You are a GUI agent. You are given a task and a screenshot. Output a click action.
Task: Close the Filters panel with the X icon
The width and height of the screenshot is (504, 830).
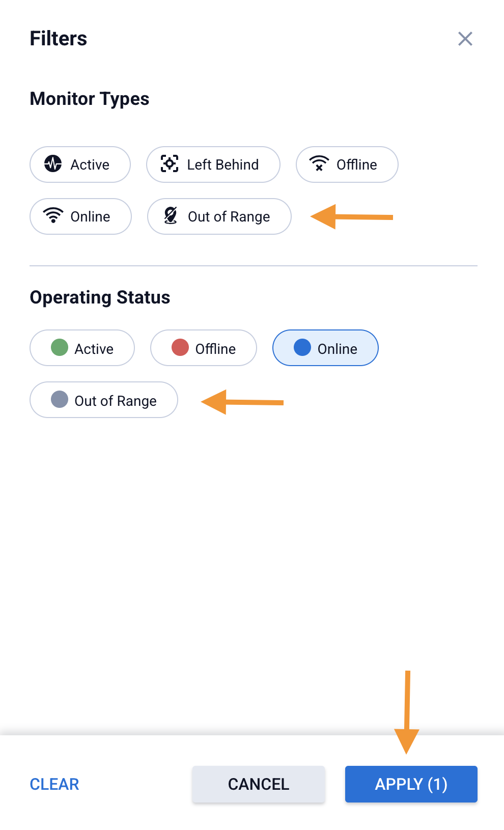pyautogui.click(x=465, y=39)
